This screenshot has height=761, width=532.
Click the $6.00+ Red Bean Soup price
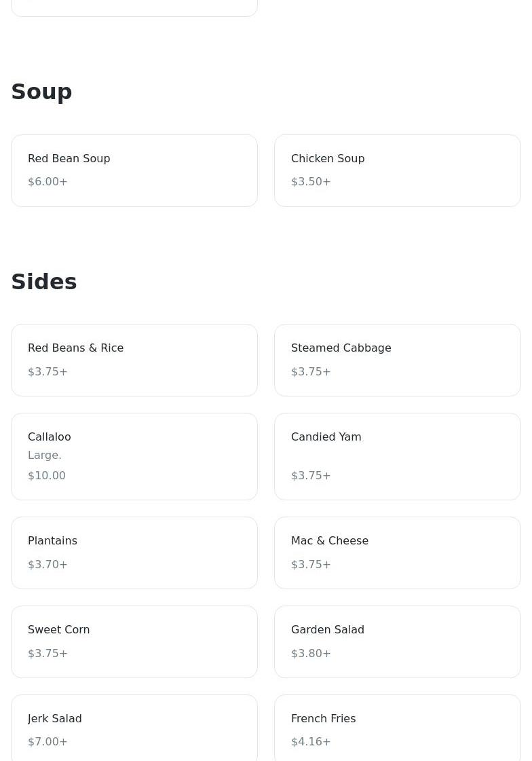point(47,182)
